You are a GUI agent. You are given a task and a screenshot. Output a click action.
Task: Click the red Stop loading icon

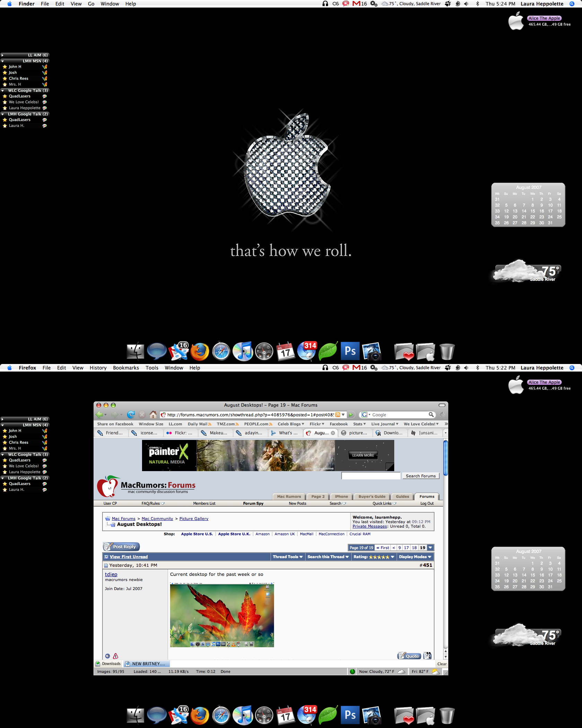point(142,415)
